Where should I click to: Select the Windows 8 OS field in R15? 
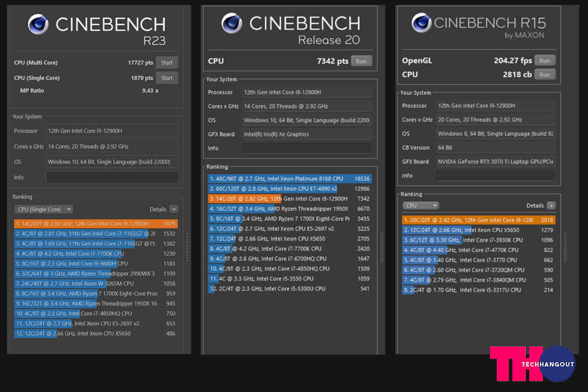495,134
